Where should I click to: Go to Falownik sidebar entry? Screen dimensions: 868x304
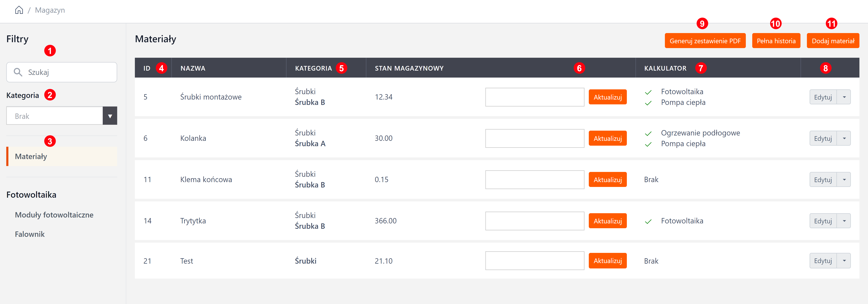[x=30, y=234]
